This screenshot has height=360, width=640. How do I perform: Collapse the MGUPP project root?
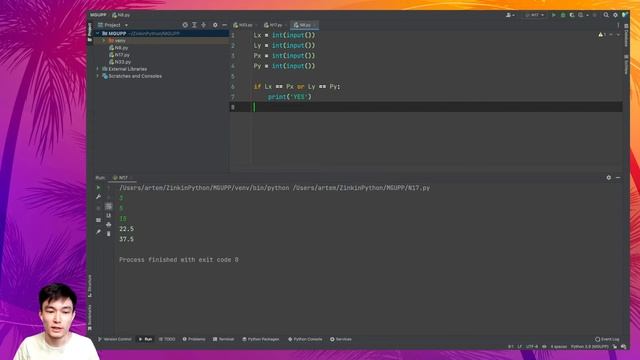click(x=98, y=33)
